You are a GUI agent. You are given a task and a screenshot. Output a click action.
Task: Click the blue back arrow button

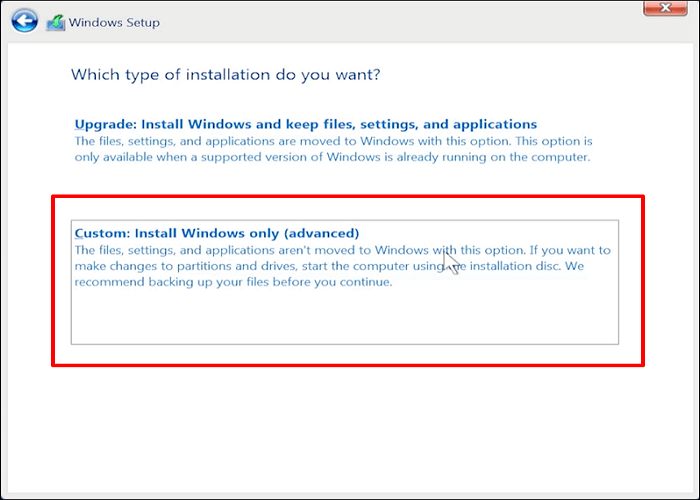coord(26,20)
